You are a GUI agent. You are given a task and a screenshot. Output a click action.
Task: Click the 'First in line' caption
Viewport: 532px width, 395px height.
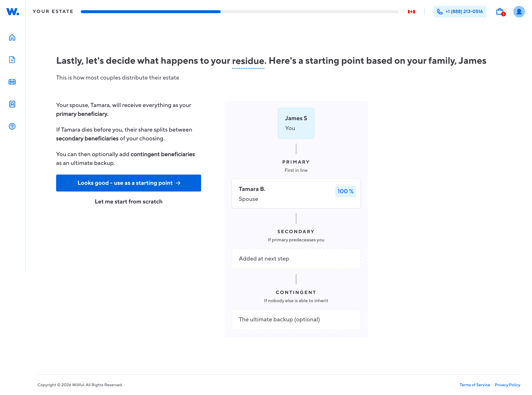pyautogui.click(x=296, y=170)
